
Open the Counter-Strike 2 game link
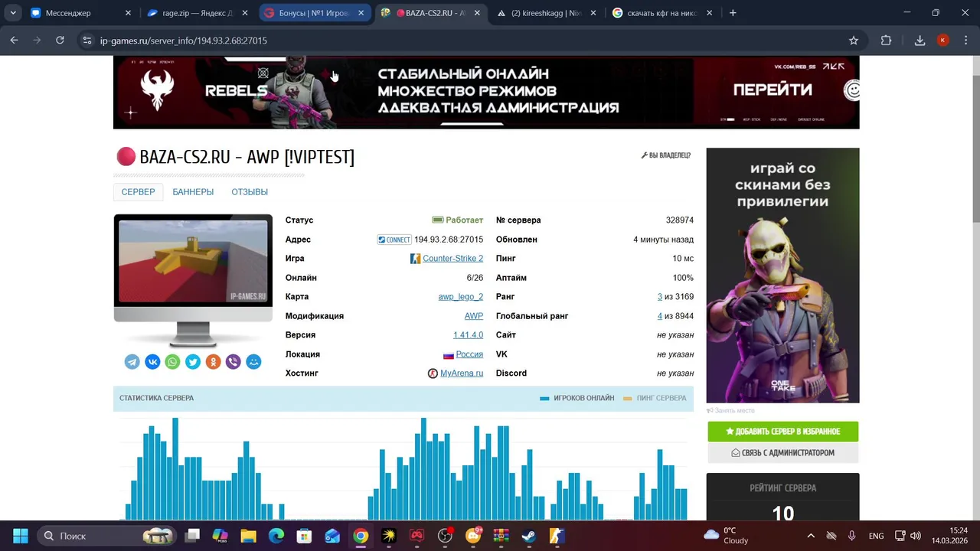click(x=452, y=259)
